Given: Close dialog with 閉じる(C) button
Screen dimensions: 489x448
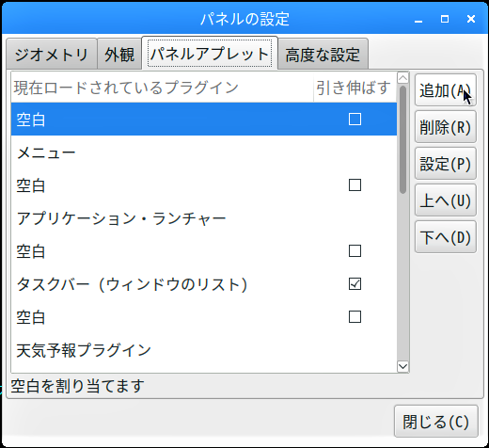Looking at the screenshot, I should (x=436, y=421).
